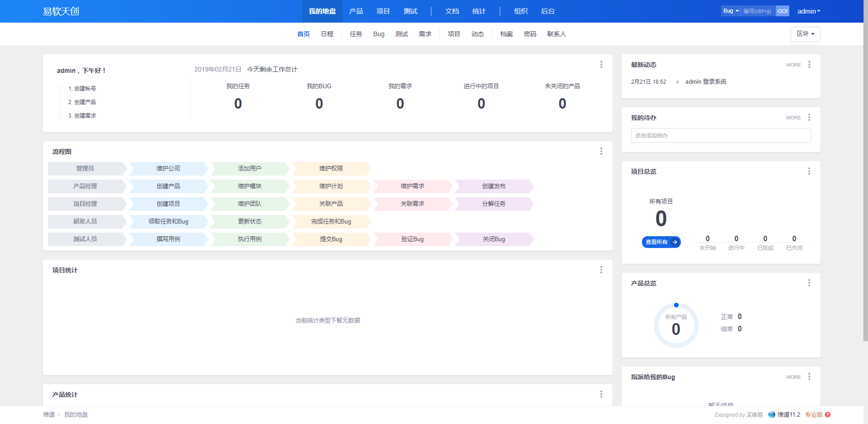
Task: Click the 添加用户 flowchart step
Action: pyautogui.click(x=250, y=168)
